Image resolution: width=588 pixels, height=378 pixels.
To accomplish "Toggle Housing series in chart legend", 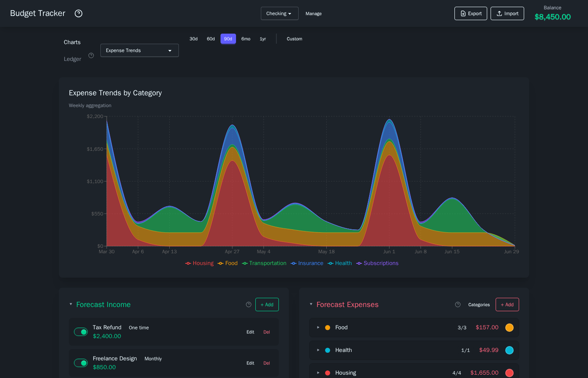I will tap(199, 263).
